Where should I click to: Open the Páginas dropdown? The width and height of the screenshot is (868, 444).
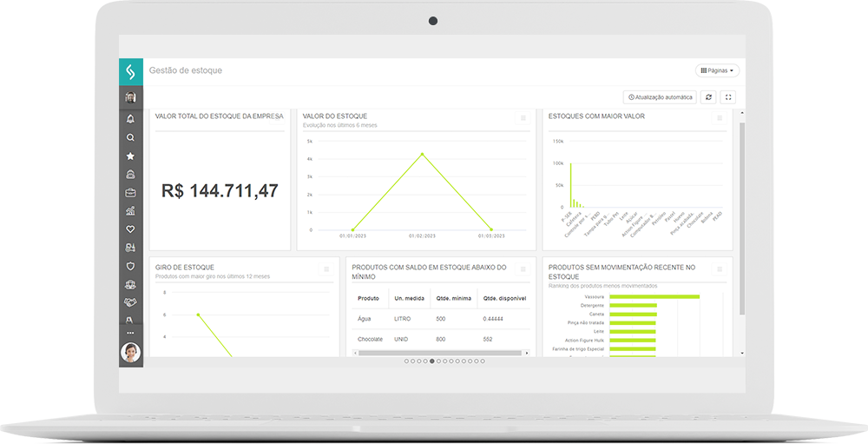717,70
